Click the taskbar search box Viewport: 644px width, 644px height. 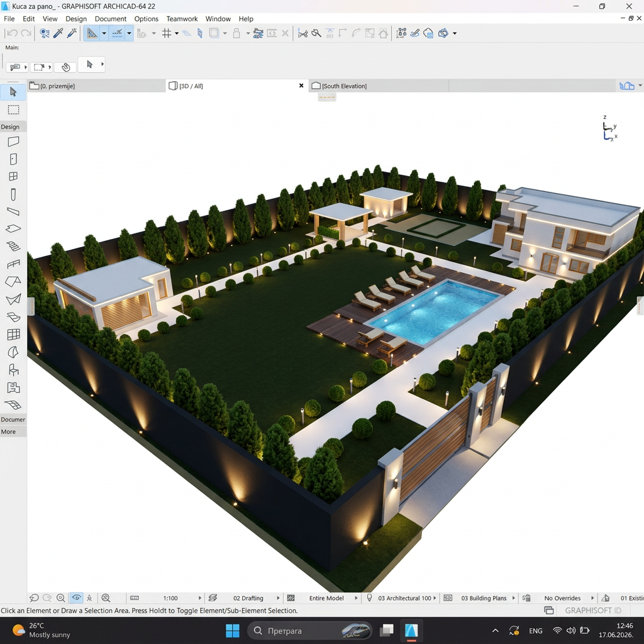tap(309, 630)
